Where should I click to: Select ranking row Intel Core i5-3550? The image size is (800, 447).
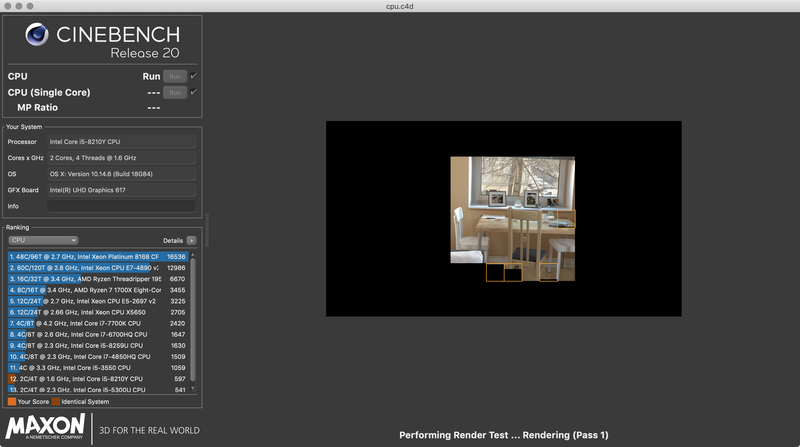pyautogui.click(x=98, y=368)
